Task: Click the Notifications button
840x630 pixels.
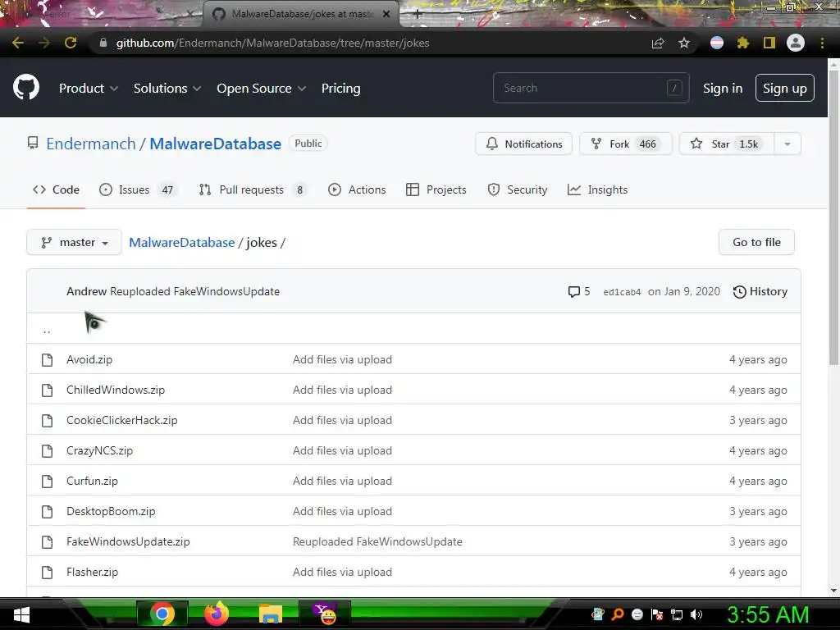Action: (x=523, y=144)
